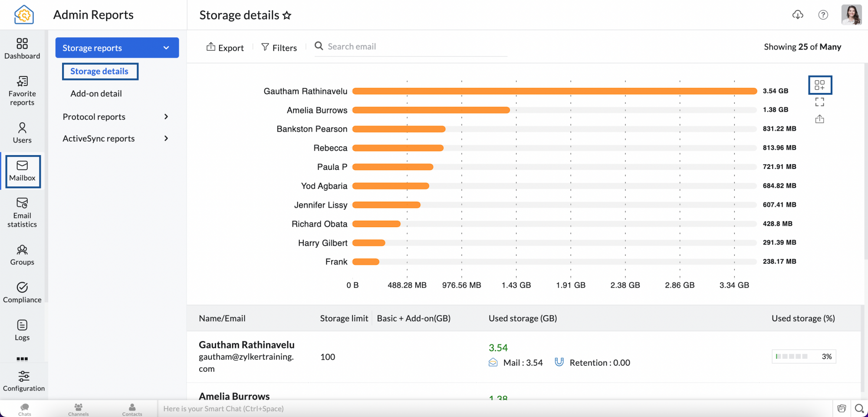Go to Email statistics section
Viewport: 868px width, 417px height.
click(x=22, y=213)
